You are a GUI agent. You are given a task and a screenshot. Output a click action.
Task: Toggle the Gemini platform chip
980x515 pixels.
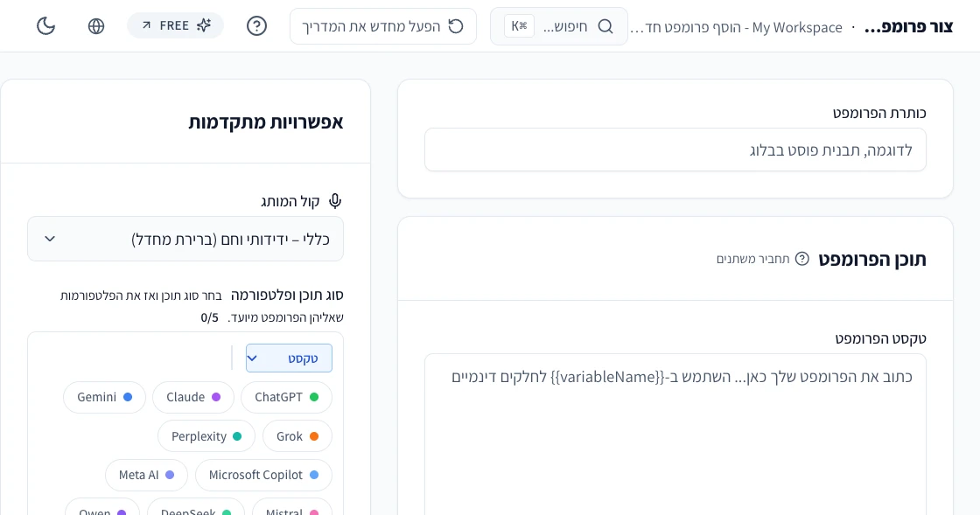point(104,397)
